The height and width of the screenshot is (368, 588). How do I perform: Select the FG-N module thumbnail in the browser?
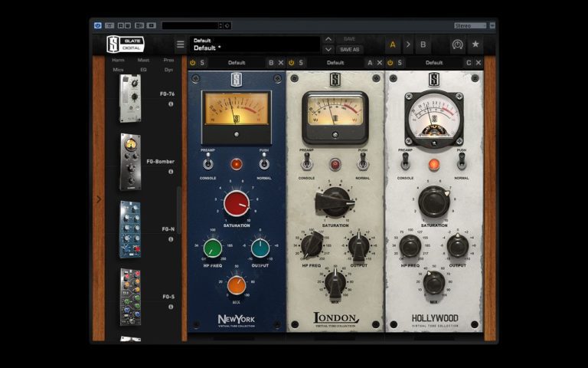[130, 229]
